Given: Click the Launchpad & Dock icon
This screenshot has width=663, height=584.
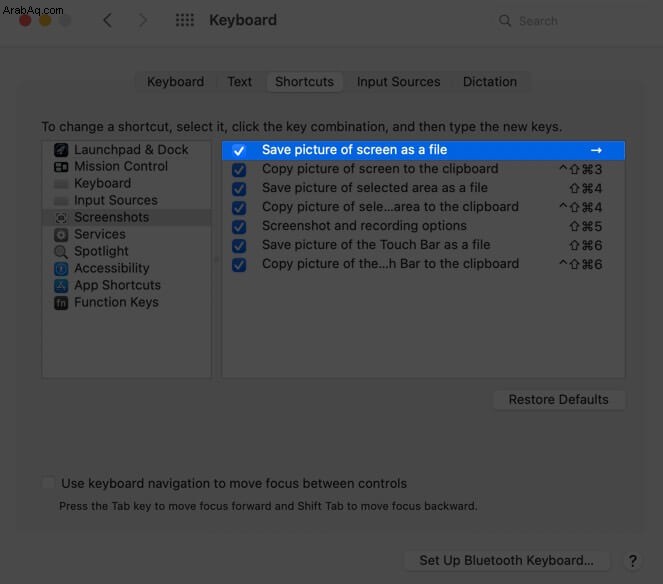Looking at the screenshot, I should [x=61, y=150].
